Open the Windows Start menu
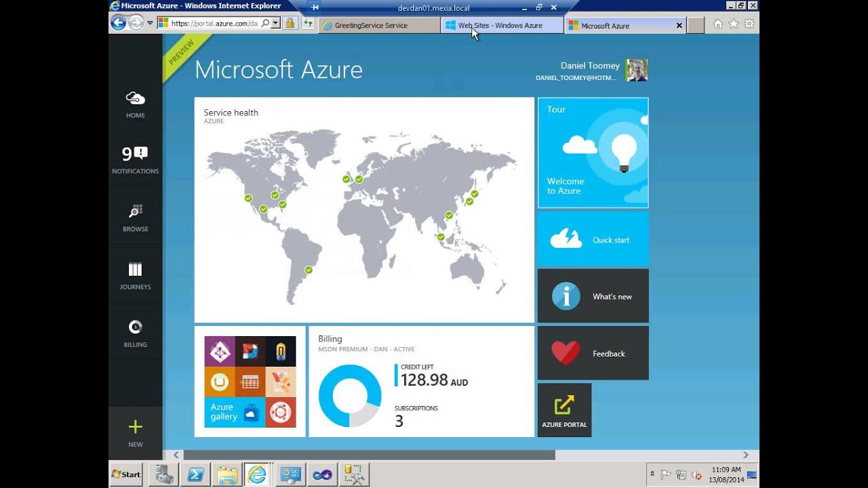This screenshot has width=868, height=488. click(127, 474)
